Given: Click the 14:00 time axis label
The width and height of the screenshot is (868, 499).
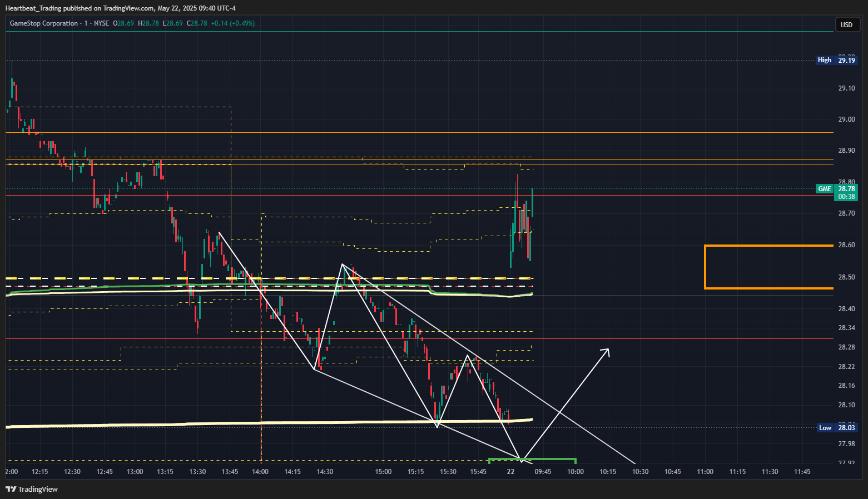Looking at the screenshot, I should coord(260,472).
